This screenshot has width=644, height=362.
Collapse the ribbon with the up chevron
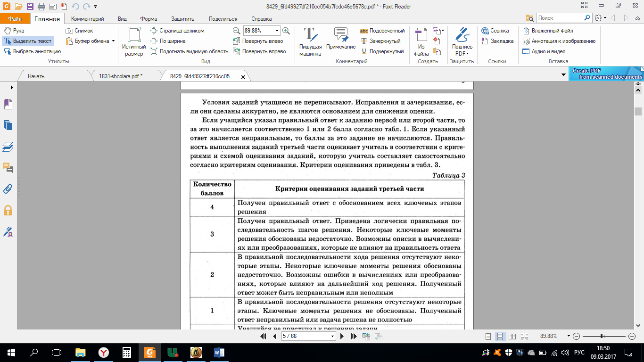tap(637, 18)
